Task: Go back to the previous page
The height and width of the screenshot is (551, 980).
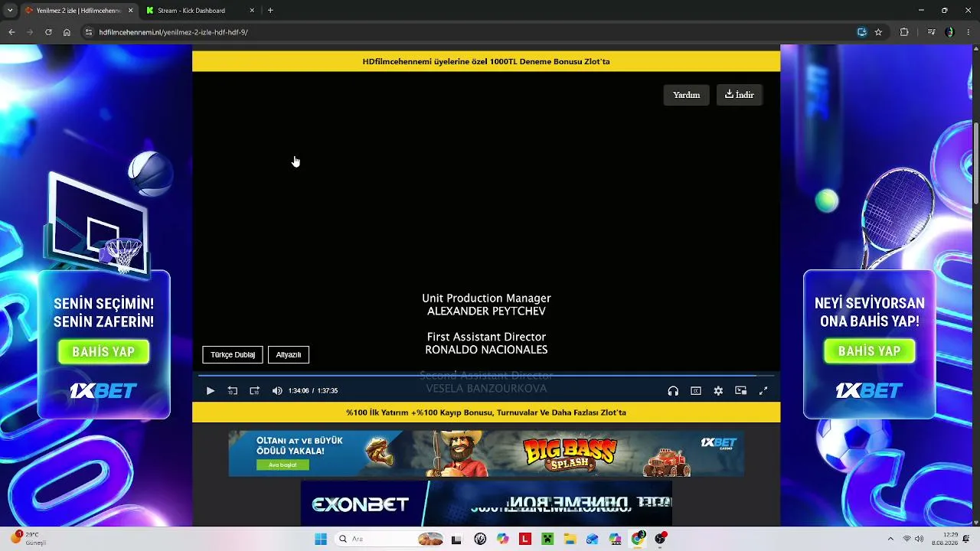Action: coord(11,32)
